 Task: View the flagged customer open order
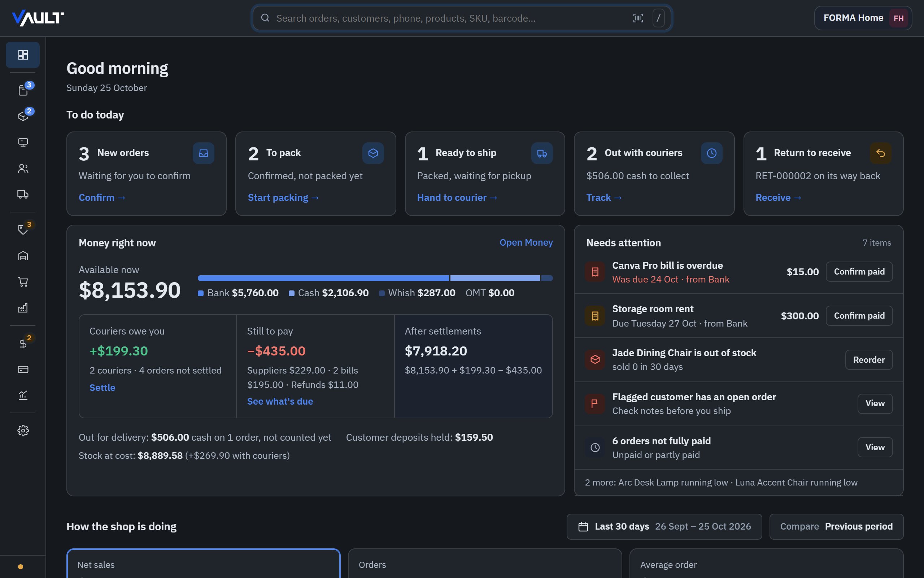point(875,403)
